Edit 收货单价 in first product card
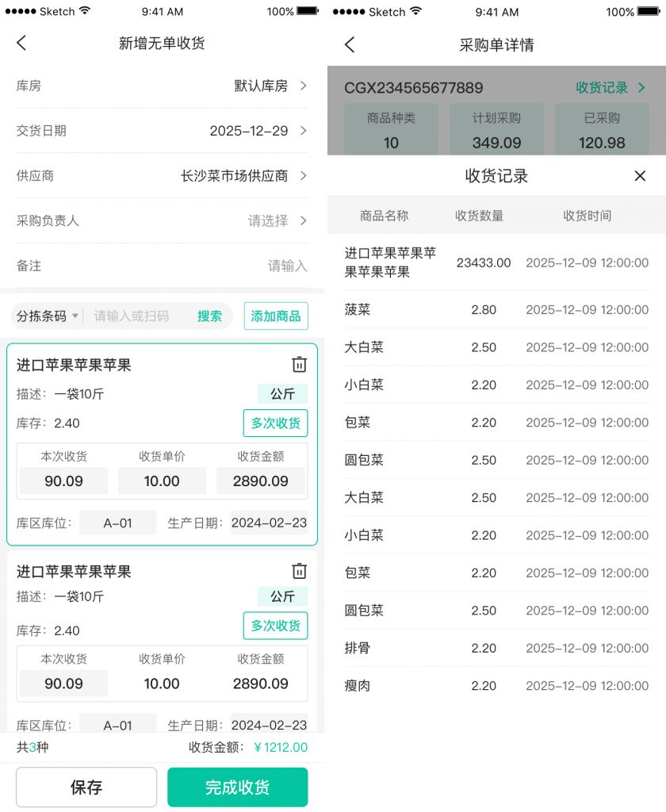The image size is (666, 812). point(162,481)
